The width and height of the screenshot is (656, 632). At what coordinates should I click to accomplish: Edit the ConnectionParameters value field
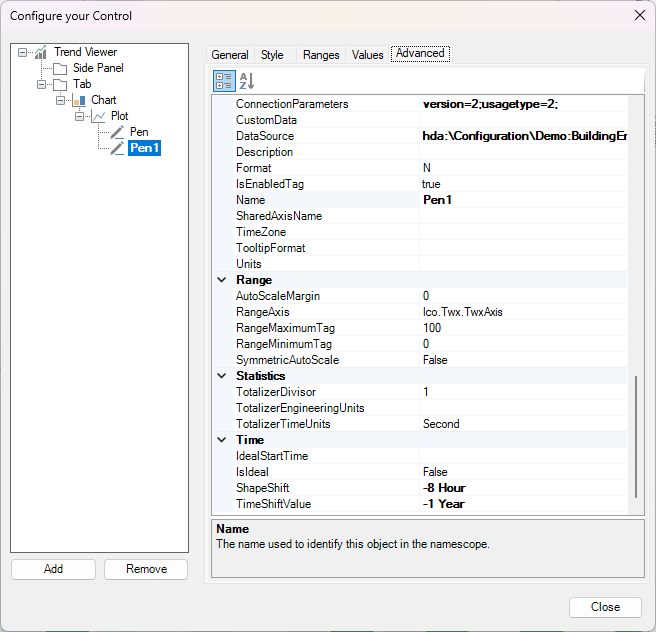(523, 104)
